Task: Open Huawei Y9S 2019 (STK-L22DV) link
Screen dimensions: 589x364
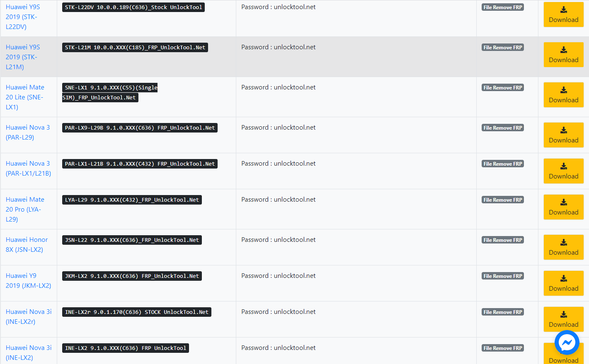Action: click(23, 17)
